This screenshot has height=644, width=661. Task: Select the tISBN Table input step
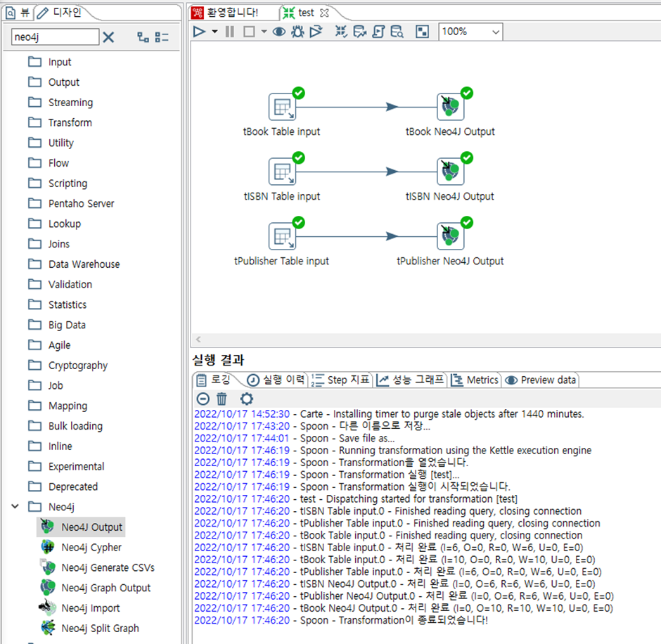coord(281,172)
